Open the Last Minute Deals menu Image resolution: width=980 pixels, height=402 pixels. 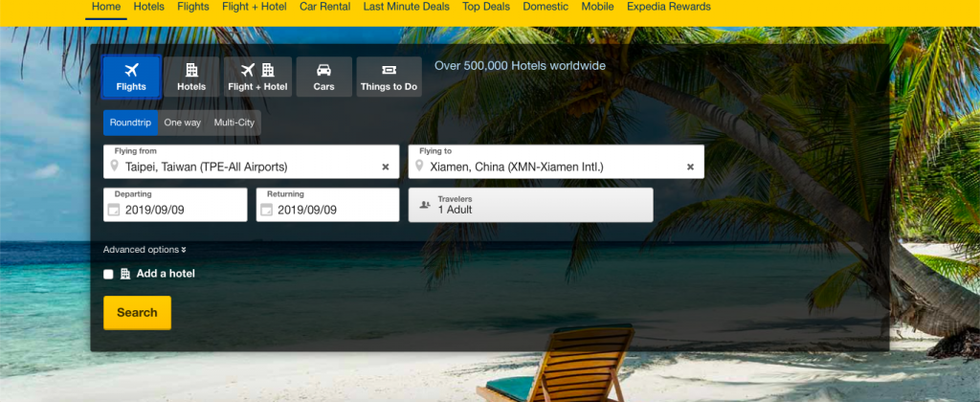pyautogui.click(x=406, y=7)
